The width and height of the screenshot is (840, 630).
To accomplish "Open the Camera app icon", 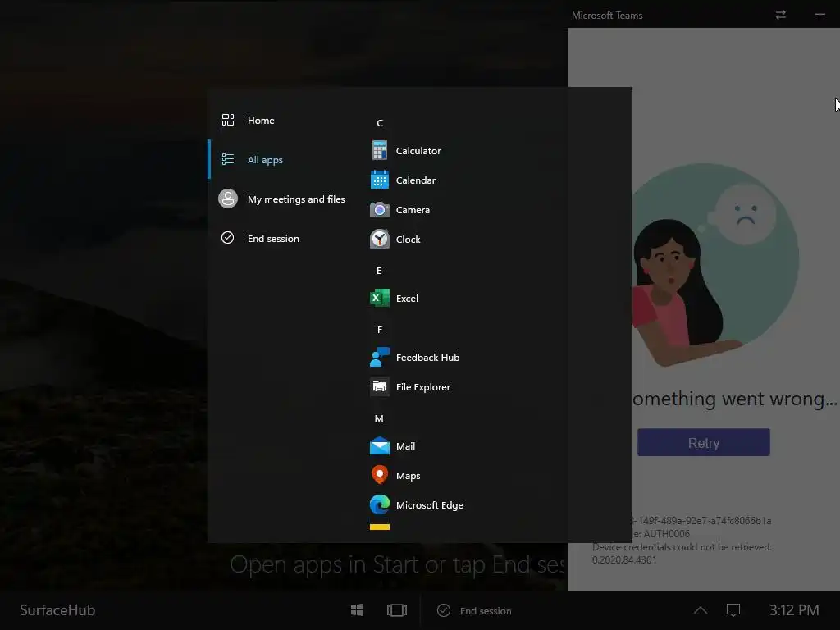I will (379, 209).
